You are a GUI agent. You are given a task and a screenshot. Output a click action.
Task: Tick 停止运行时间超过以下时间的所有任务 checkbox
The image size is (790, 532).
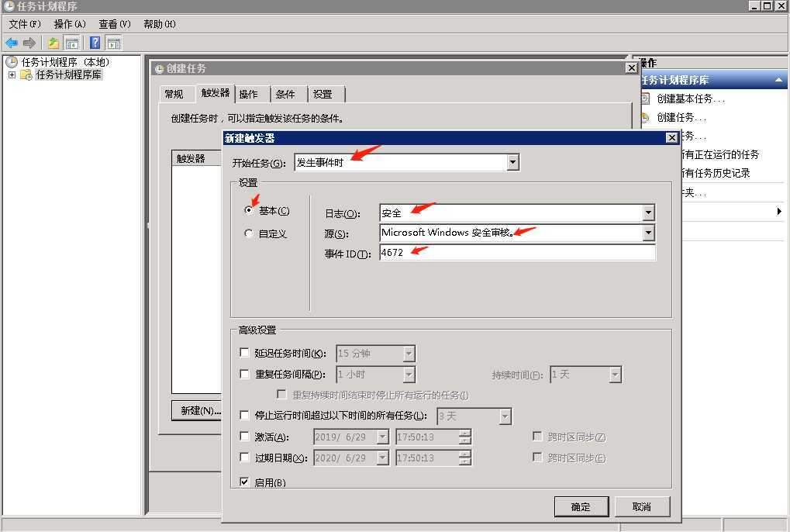(244, 415)
